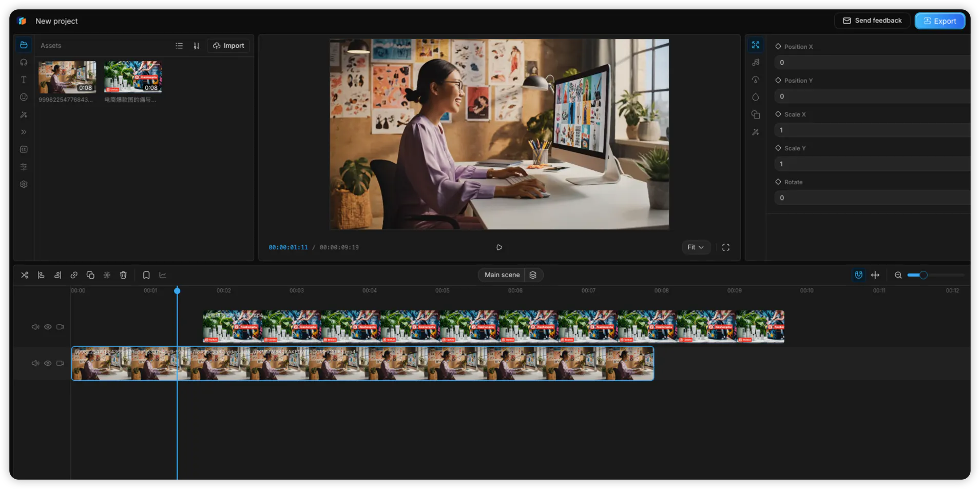The image size is (980, 489).
Task: Open the Fit zoom dropdown
Action: click(696, 247)
